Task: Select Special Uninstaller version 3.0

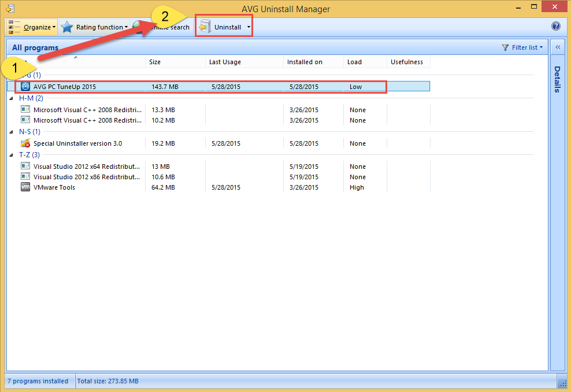Action: coord(218,143)
